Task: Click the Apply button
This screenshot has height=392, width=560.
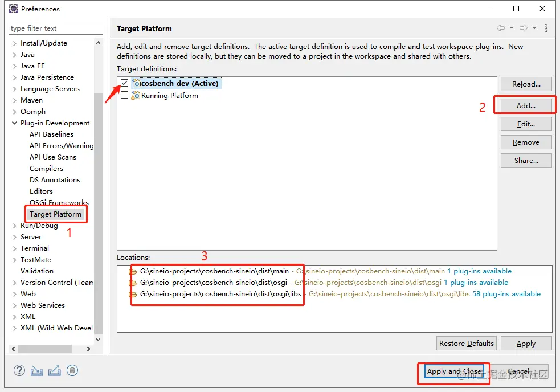Action: pyautogui.click(x=526, y=344)
